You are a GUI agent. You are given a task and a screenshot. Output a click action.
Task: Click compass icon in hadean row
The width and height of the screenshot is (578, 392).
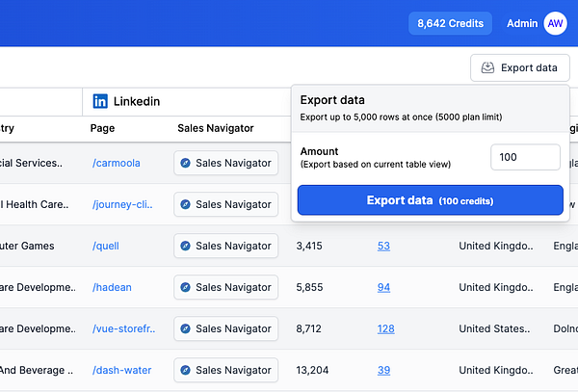click(x=185, y=287)
